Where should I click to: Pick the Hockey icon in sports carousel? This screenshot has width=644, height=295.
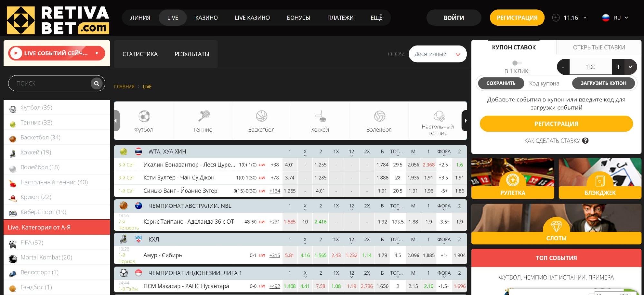point(321,116)
